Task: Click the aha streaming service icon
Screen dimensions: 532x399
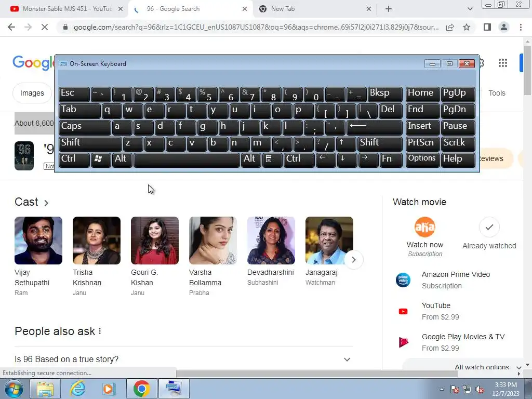Action: pyautogui.click(x=425, y=227)
